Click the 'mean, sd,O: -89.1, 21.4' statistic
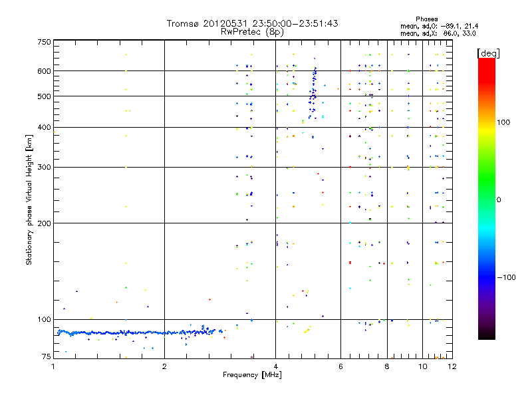The image size is (532, 399). [x=439, y=26]
